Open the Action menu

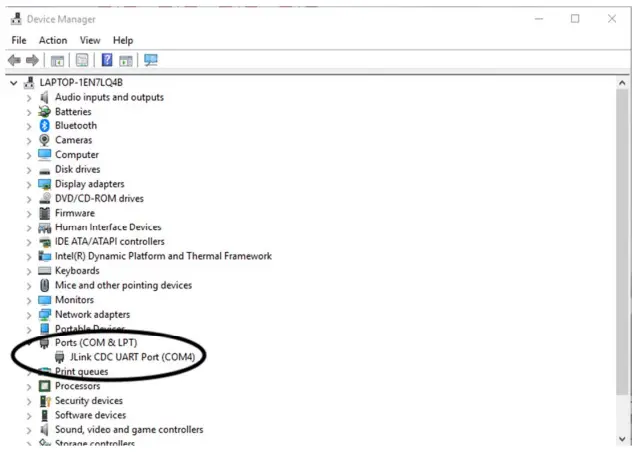pyautogui.click(x=53, y=40)
